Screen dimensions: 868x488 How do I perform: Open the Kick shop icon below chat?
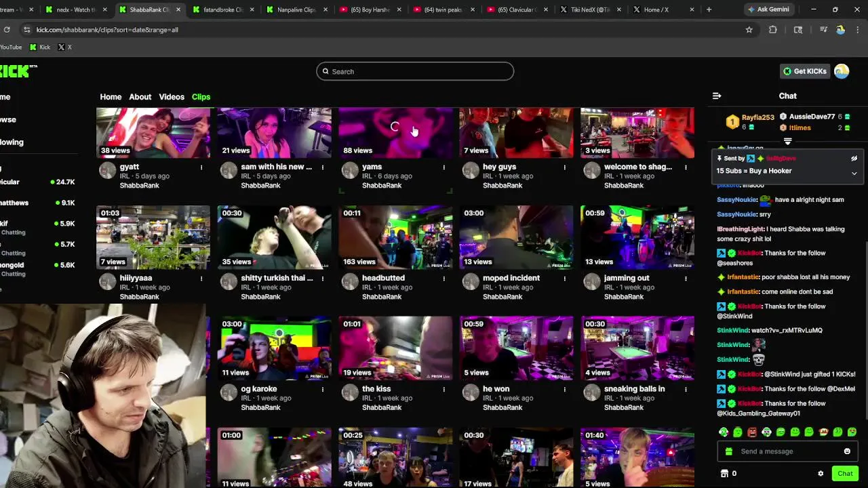pos(724,474)
